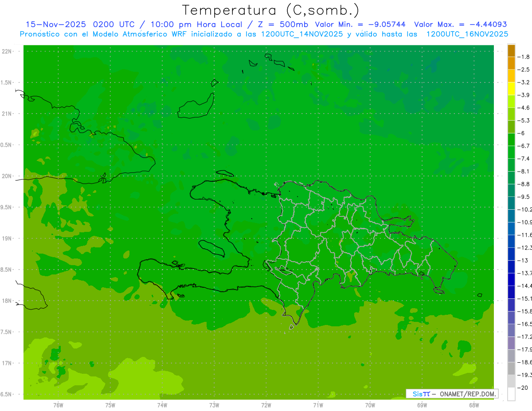Click the '20N' latitude label
The width and height of the screenshot is (532, 411).
(x=6, y=176)
